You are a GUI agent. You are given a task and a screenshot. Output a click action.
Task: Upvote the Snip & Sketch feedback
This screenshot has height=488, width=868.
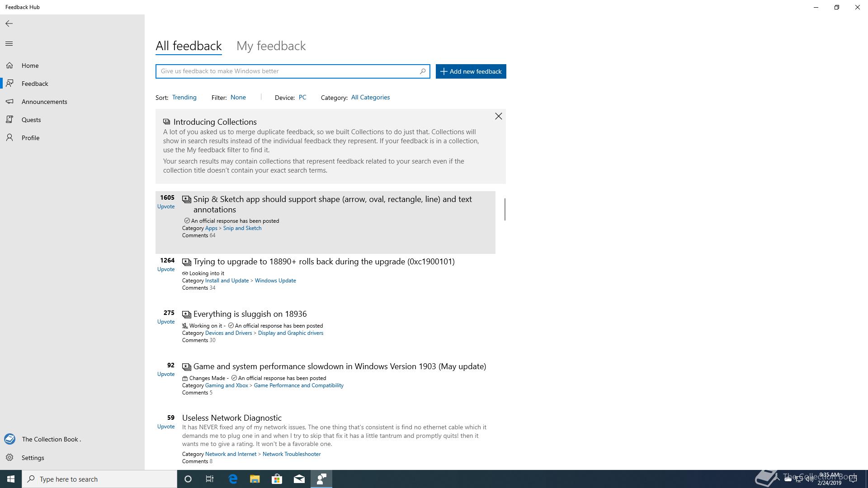(166, 206)
